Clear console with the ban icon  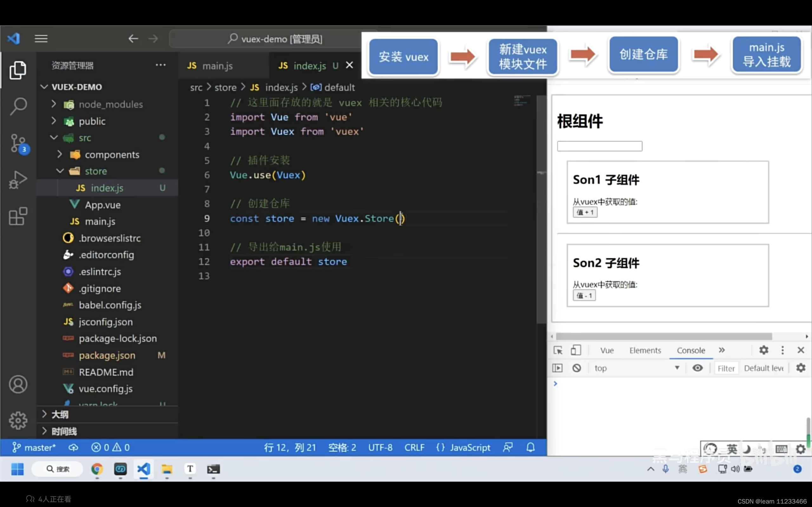click(576, 368)
